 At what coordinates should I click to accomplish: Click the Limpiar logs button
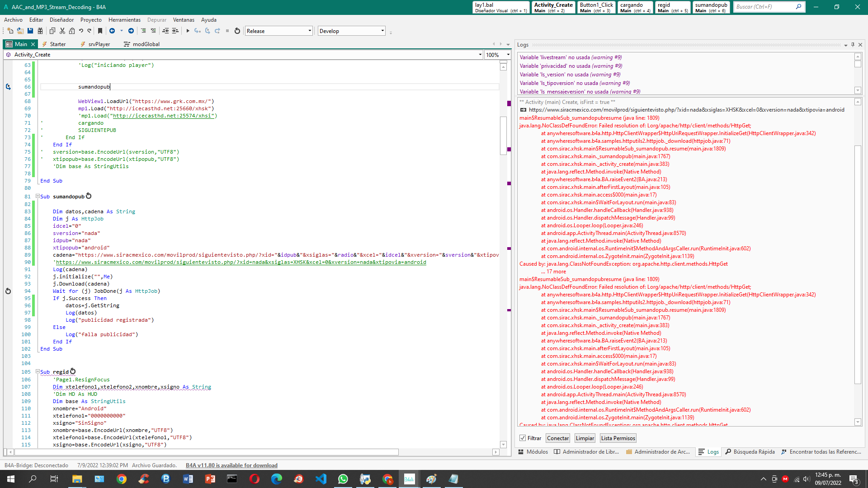585,438
